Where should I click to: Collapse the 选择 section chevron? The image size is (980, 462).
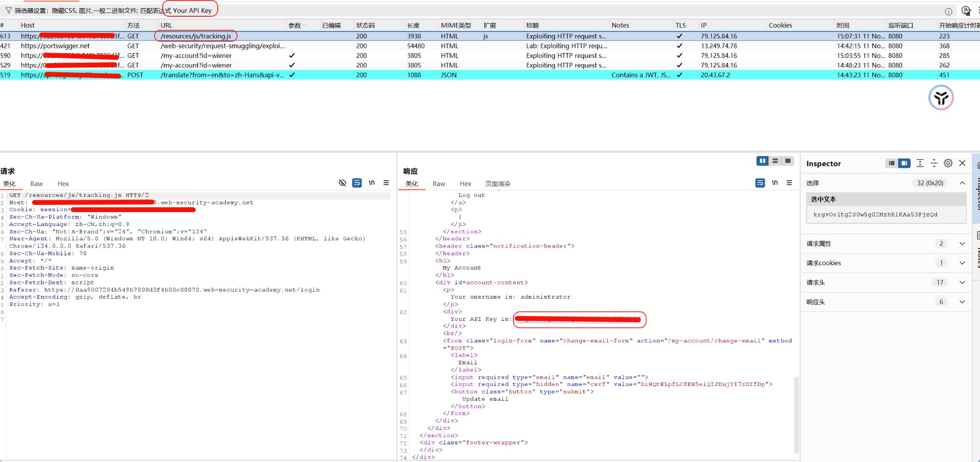(x=962, y=183)
